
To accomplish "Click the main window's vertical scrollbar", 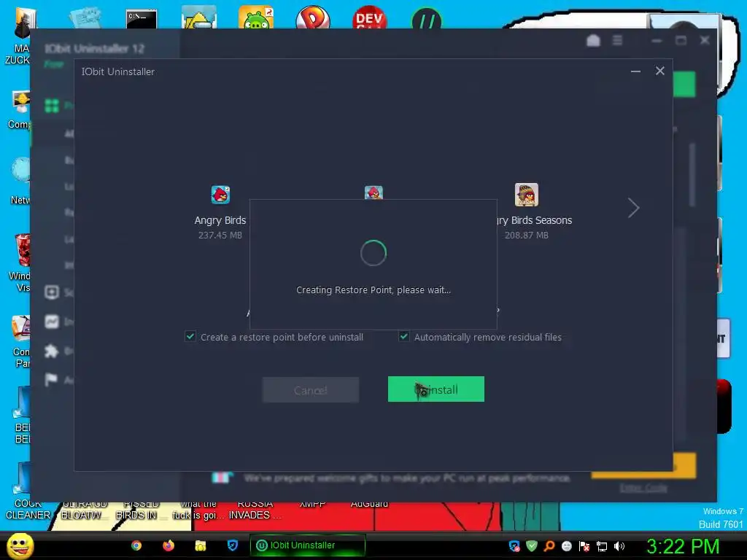I will [x=692, y=175].
